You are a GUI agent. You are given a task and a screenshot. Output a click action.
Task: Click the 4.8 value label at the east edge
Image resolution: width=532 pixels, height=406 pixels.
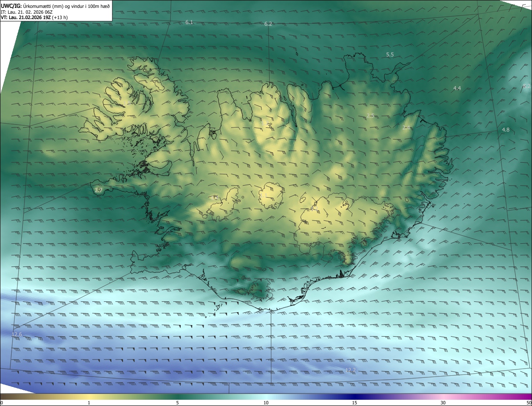click(x=505, y=130)
